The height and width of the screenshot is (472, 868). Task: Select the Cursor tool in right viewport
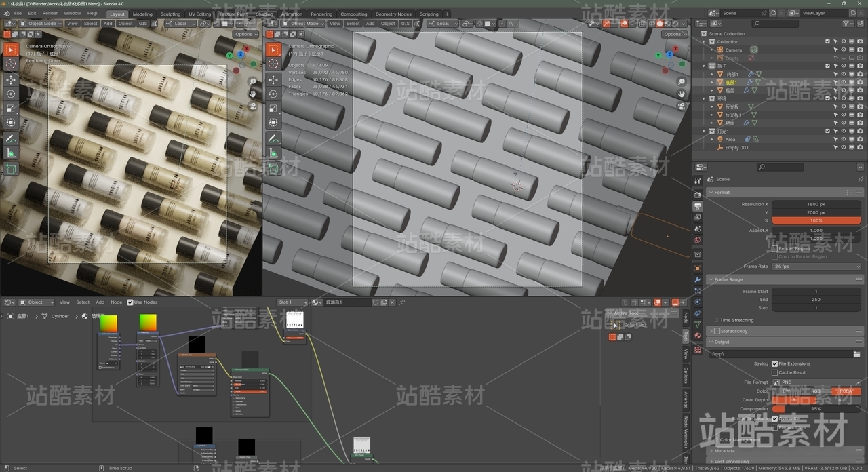point(273,64)
